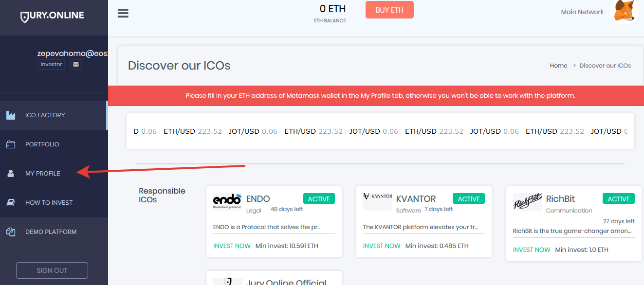Viewport: 644px width, 285px height.
Task: Click Responsible ICOs heading
Action: click(162, 195)
